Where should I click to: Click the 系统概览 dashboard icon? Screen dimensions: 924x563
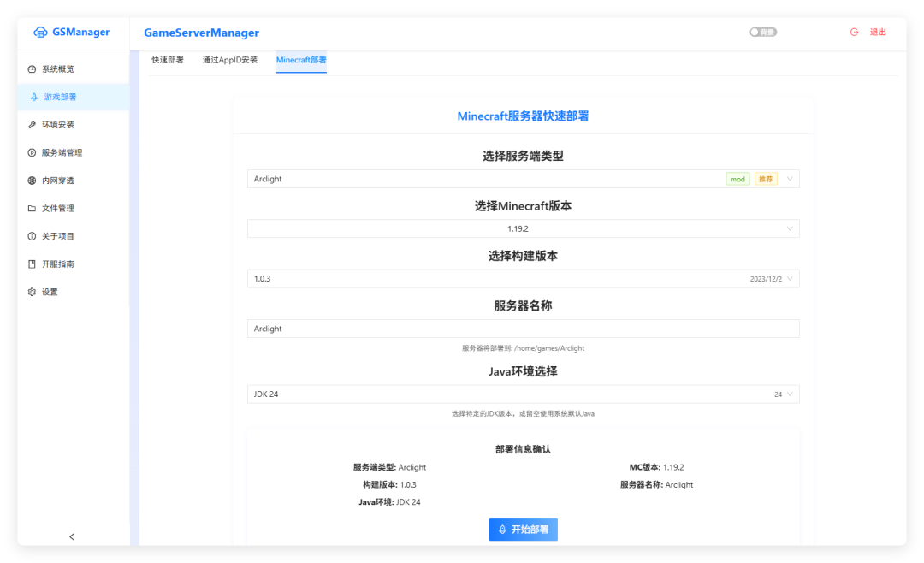pos(32,69)
